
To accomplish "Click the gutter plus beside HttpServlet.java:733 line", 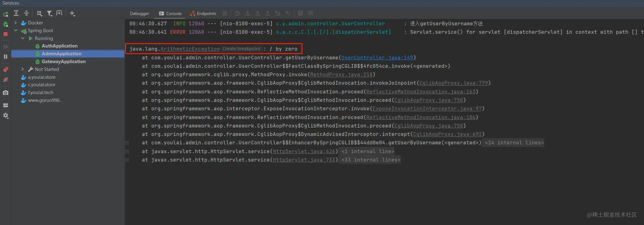I will tap(127, 160).
